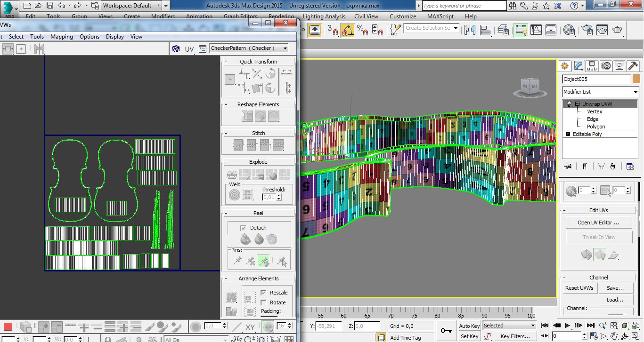
Task: Click the Mirror tool icon in toolbar
Action: point(470,30)
